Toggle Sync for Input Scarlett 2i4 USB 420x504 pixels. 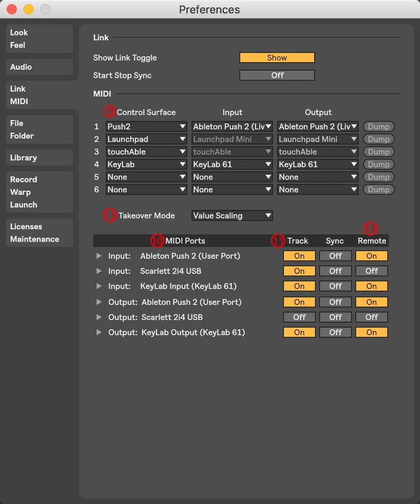336,271
